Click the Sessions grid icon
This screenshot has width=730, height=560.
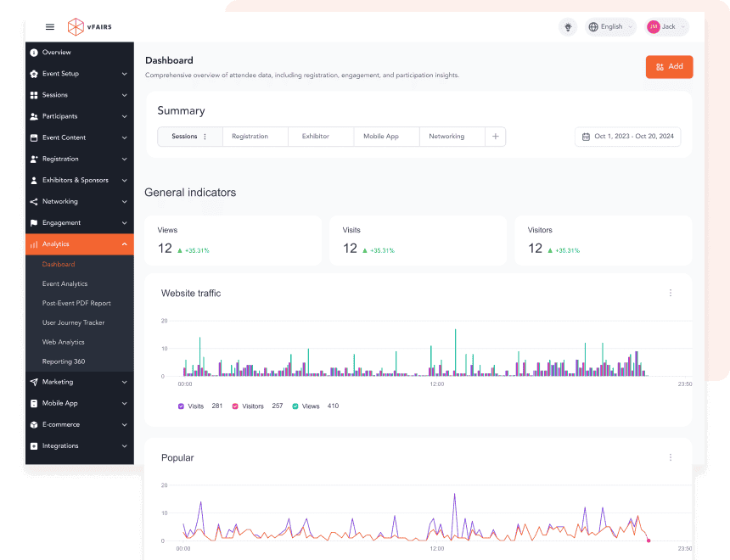point(34,95)
